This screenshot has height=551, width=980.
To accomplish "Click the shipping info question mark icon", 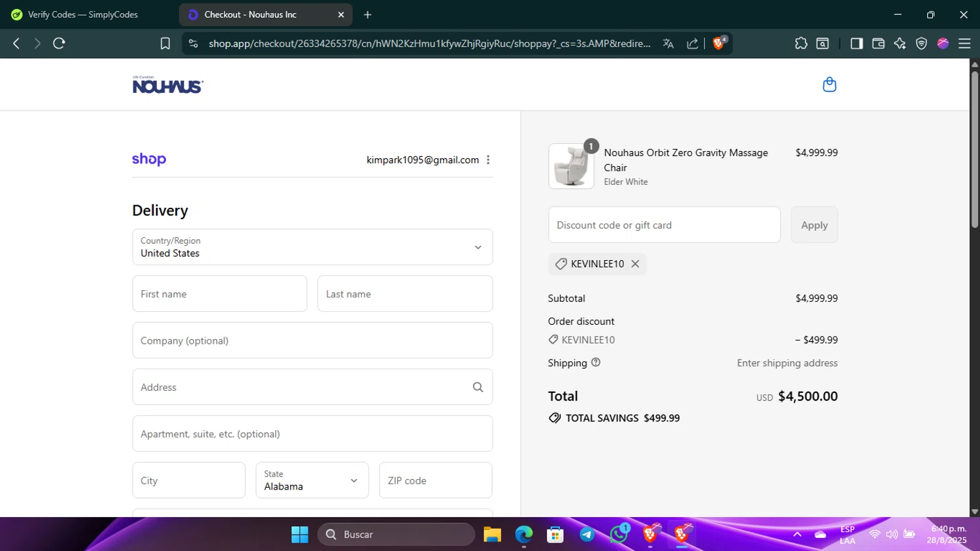I will pos(596,363).
